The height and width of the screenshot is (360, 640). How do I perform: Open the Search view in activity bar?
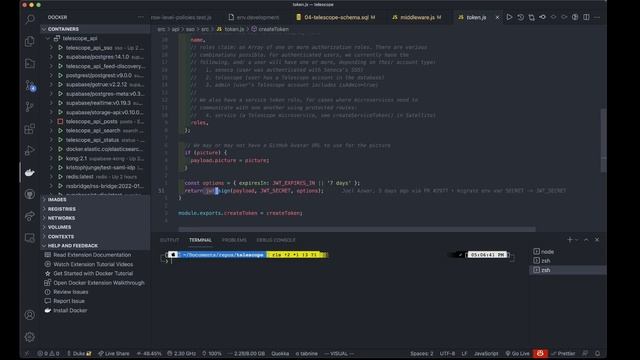tap(30, 19)
